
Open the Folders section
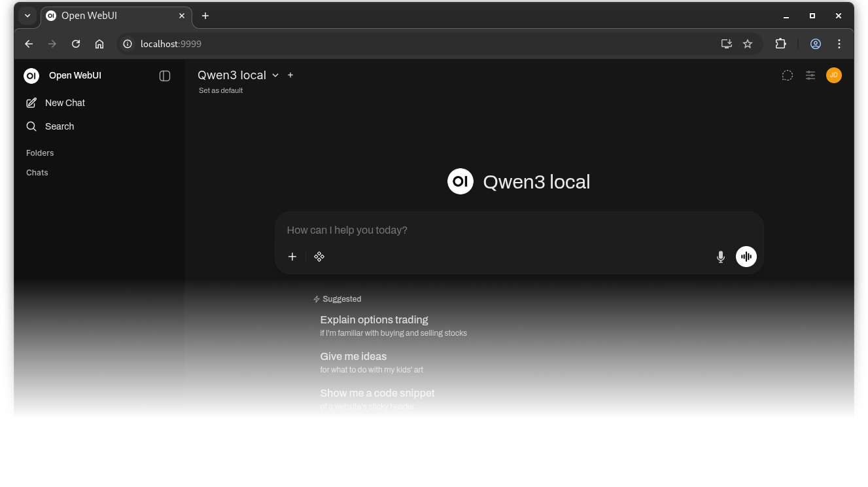(40, 153)
